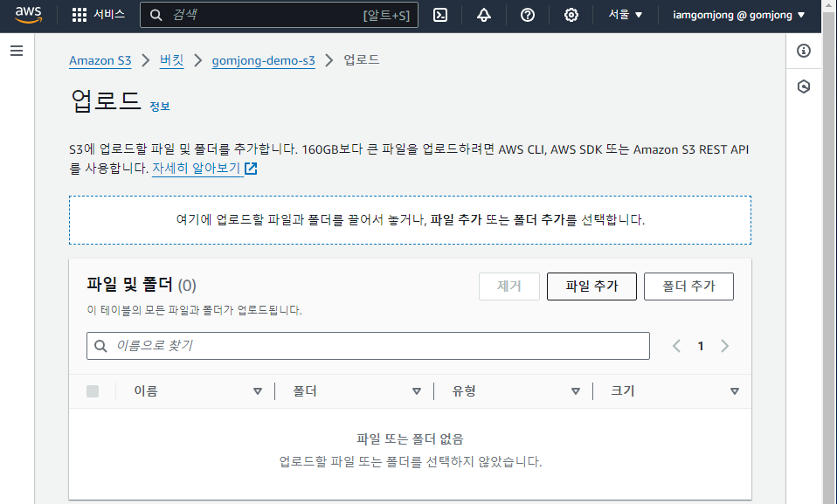This screenshot has width=837, height=504.
Task: Open the 서울 region dropdown
Action: [x=625, y=15]
